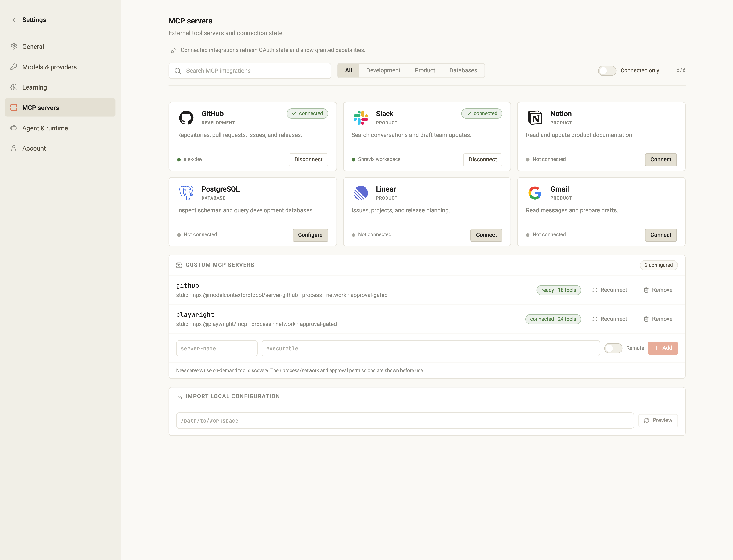Click the trash icon in the github row
The image size is (733, 560).
click(646, 290)
